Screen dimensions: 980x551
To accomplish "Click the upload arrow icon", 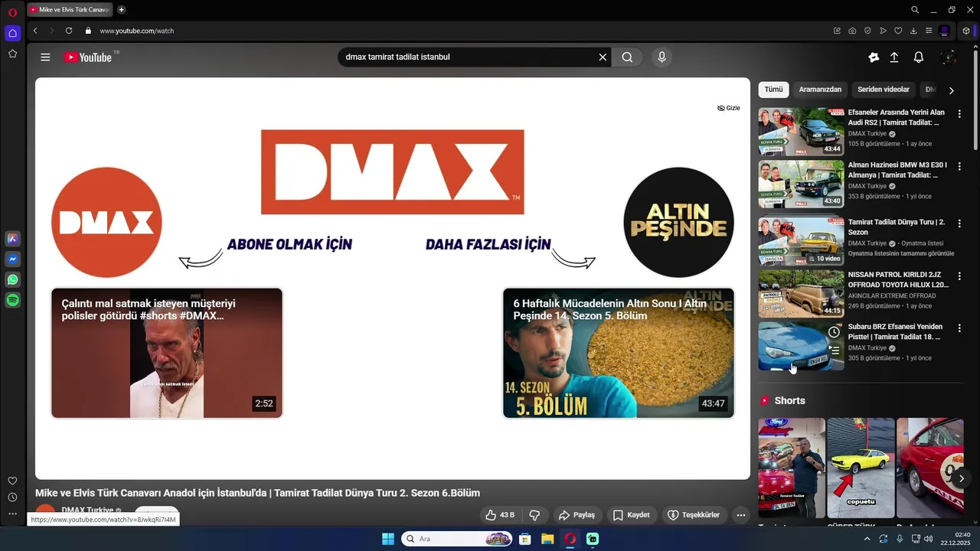I will [x=894, y=57].
